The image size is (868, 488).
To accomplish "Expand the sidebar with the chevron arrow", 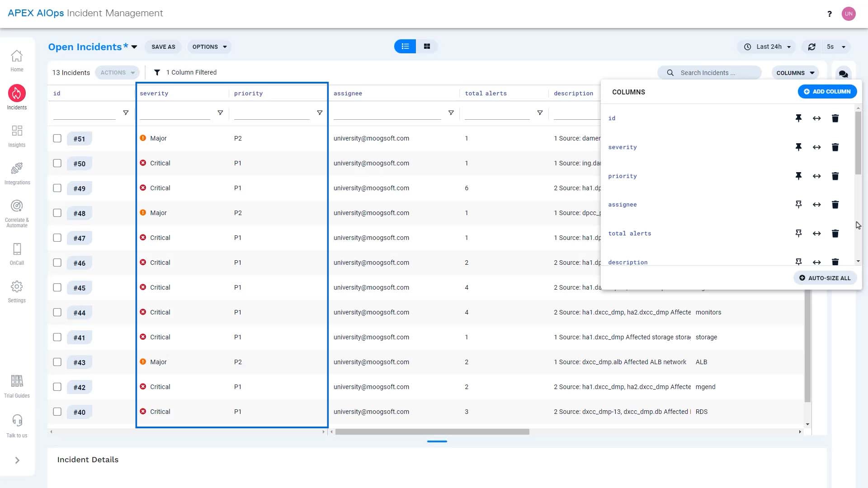I will tap(17, 460).
